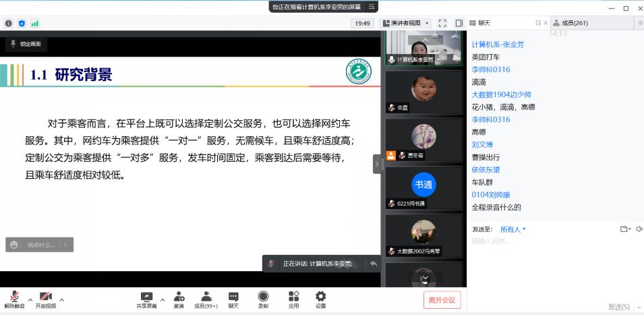The width and height of the screenshot is (644, 315).
Task: Expand the share screen options arrow
Action: point(163,299)
